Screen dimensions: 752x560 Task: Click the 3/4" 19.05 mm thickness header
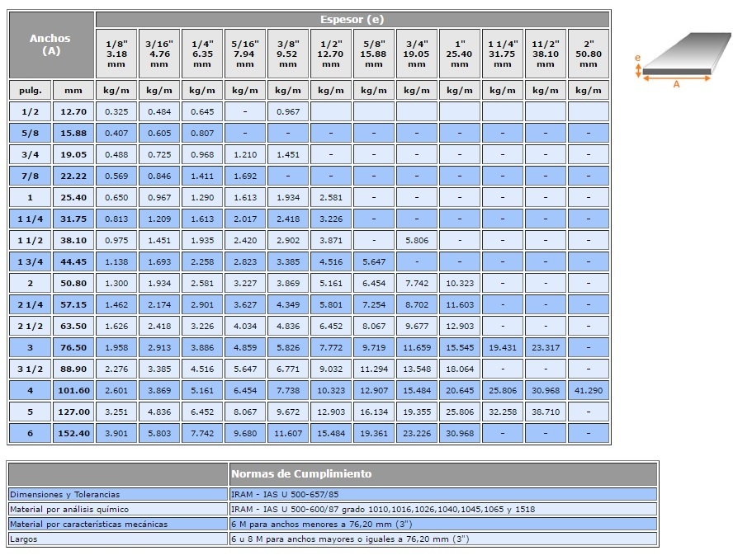click(417, 54)
